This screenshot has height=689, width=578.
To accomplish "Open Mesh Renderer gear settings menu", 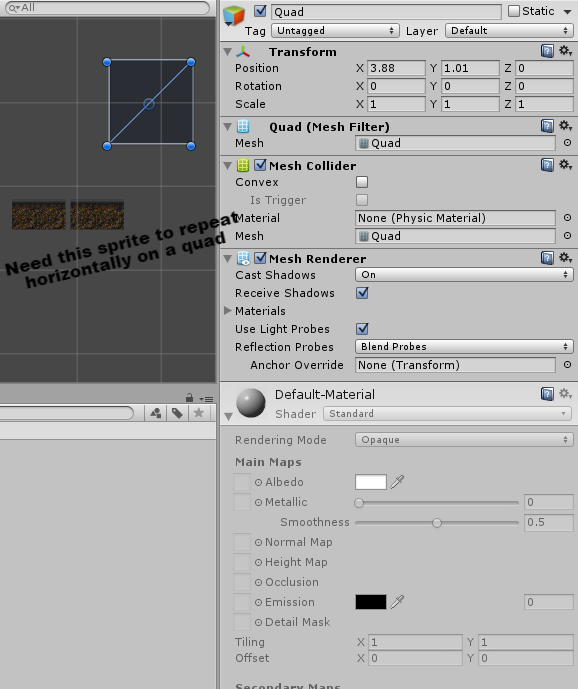I will click(x=565, y=258).
